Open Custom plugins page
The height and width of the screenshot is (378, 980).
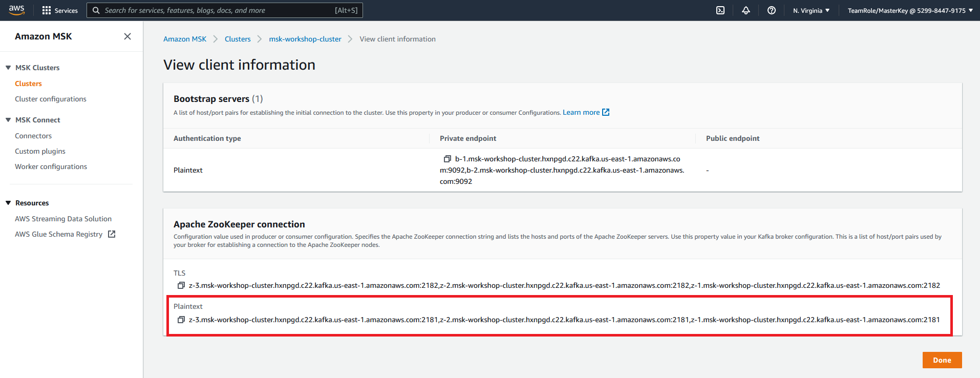coord(40,151)
